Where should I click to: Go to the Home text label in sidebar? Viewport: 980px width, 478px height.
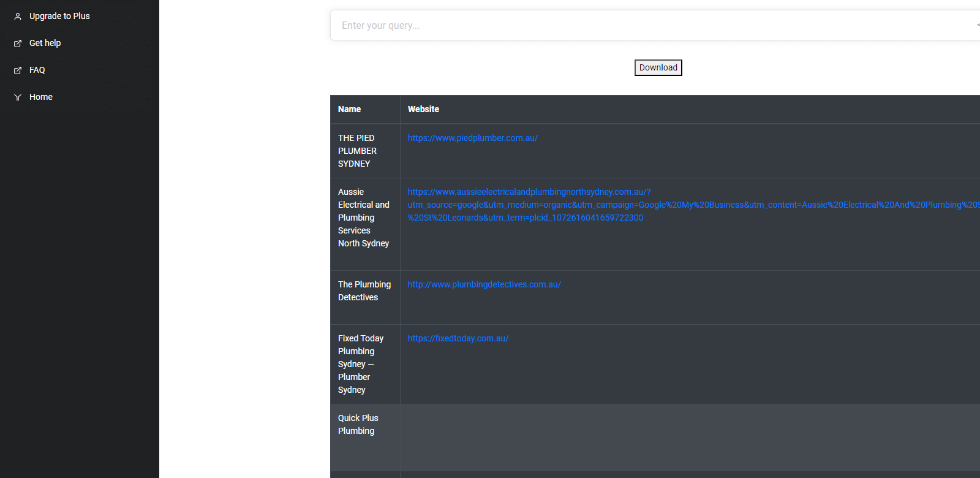pyautogui.click(x=40, y=97)
